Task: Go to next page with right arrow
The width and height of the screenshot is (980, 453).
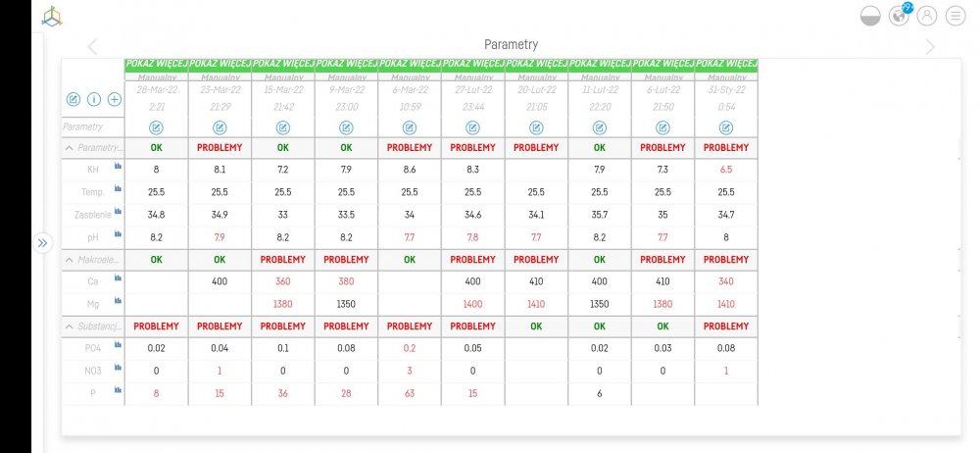Action: pos(930,46)
